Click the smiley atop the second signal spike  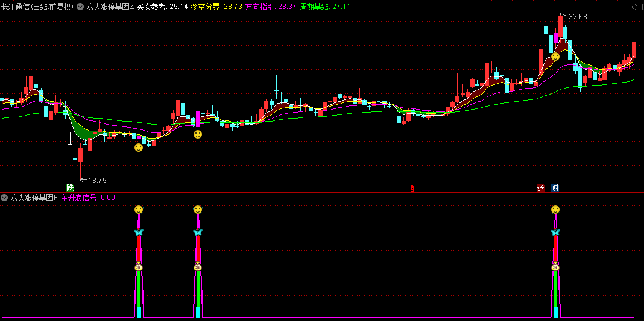pyautogui.click(x=198, y=210)
